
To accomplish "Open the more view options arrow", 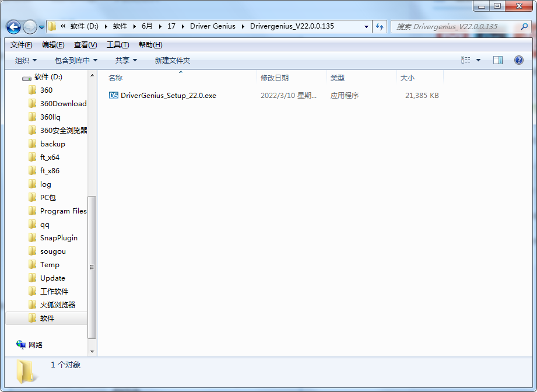I will [479, 60].
